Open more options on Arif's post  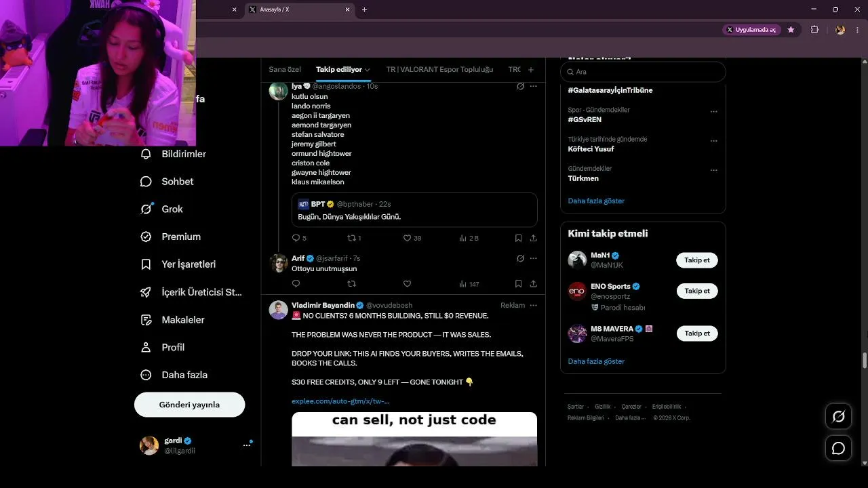[534, 258]
